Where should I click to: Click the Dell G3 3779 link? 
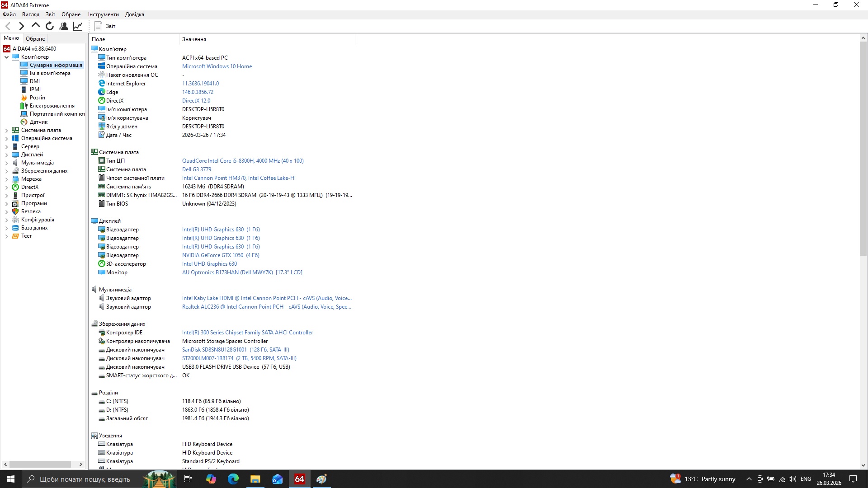click(196, 169)
